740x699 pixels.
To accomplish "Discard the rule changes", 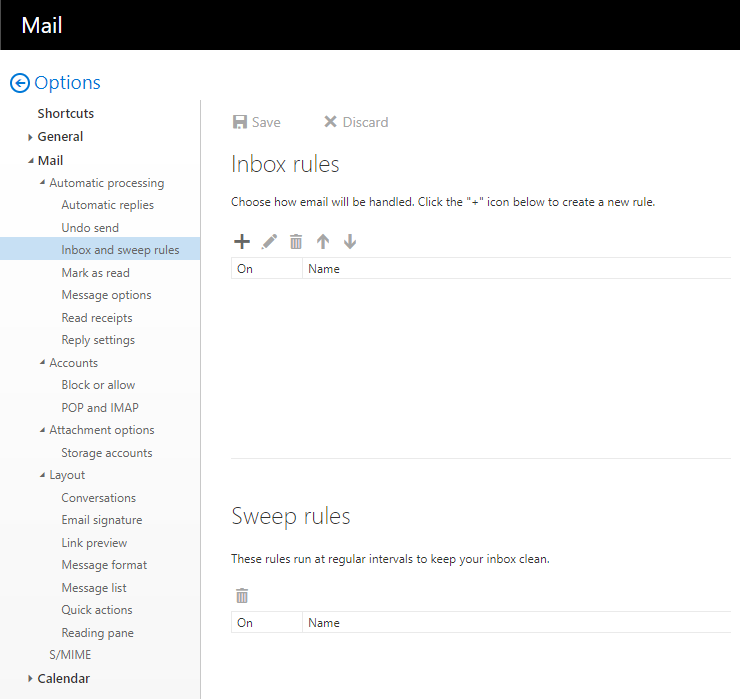I will click(355, 122).
